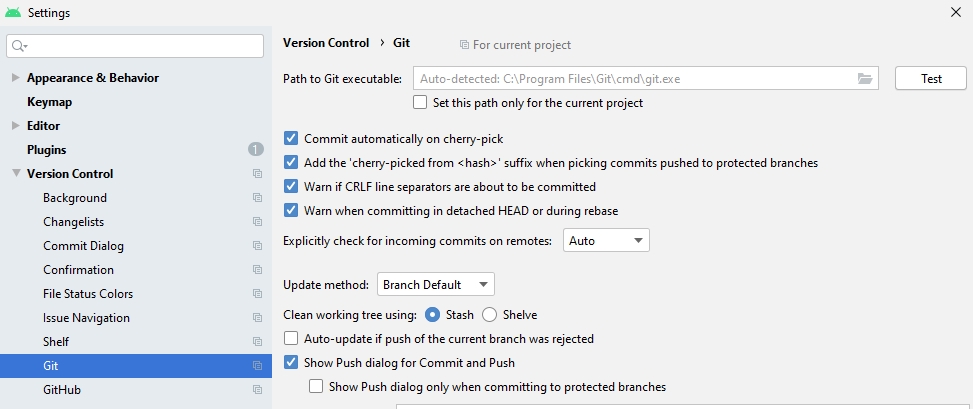Open the Keymap settings page

[49, 102]
